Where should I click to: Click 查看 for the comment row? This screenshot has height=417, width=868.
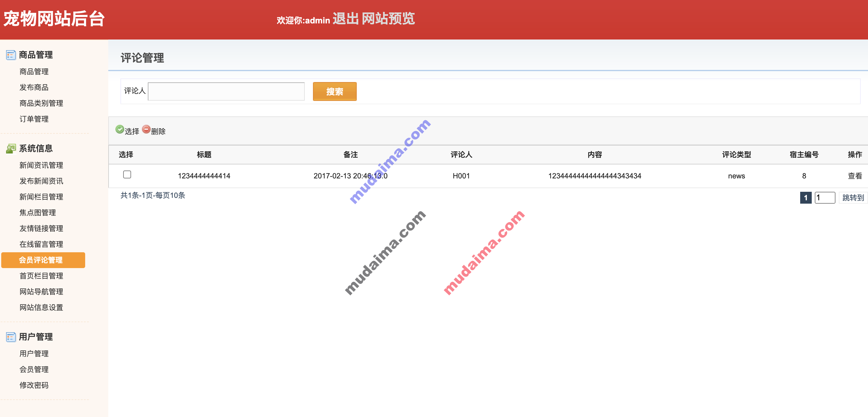(855, 176)
